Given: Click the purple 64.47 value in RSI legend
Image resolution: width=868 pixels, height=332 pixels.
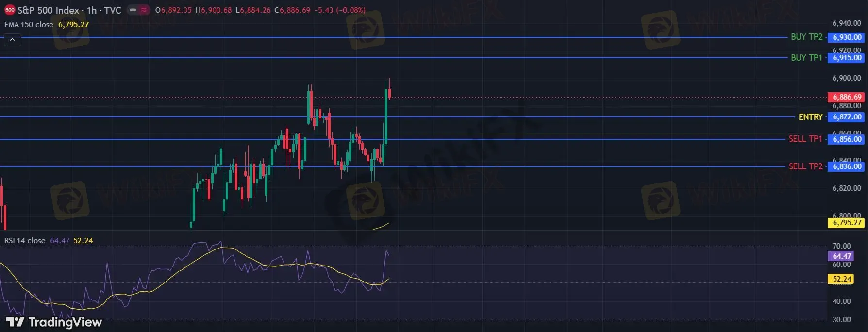Looking at the screenshot, I should (60, 241).
